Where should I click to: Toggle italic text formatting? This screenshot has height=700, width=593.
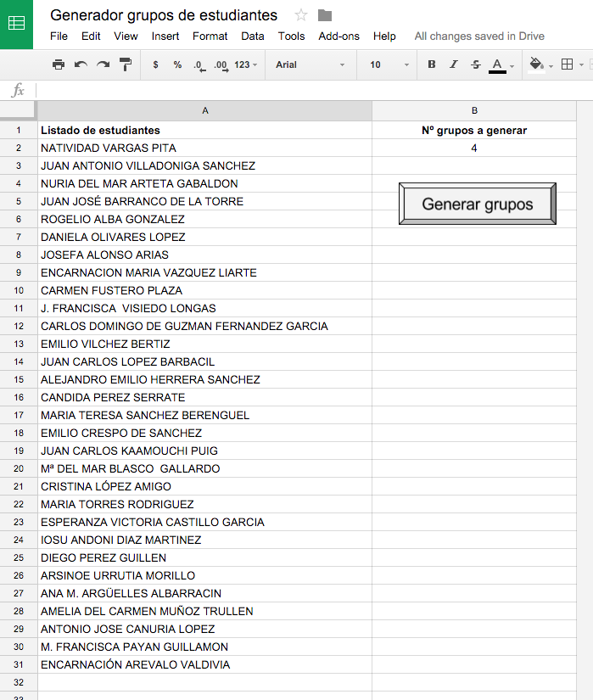[453, 64]
